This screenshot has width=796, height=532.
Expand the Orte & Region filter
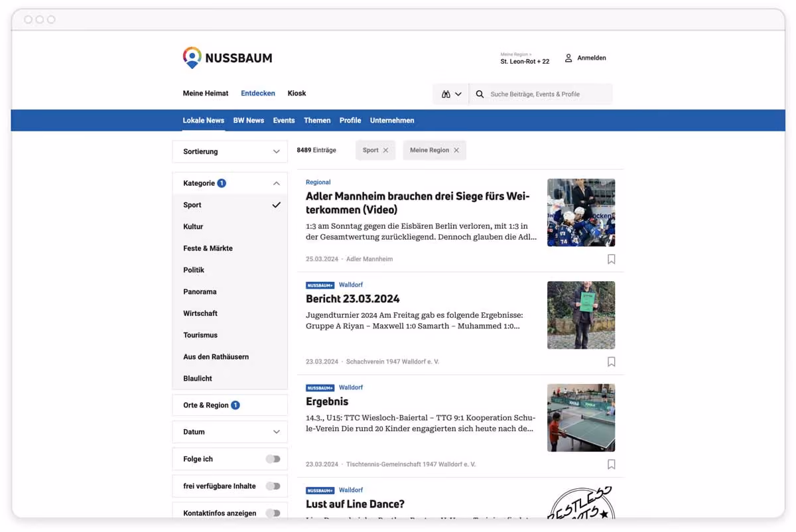pos(230,405)
